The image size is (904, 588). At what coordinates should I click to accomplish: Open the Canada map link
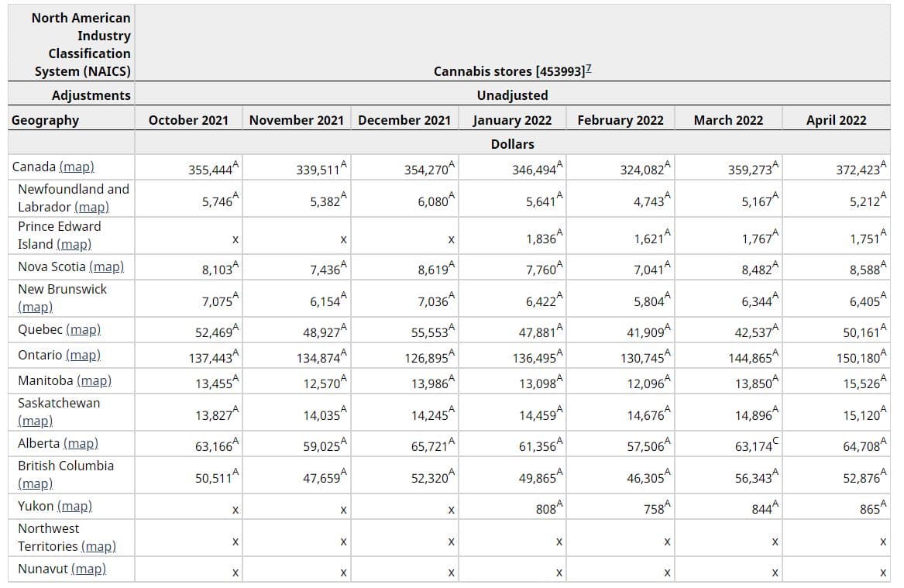(77, 167)
